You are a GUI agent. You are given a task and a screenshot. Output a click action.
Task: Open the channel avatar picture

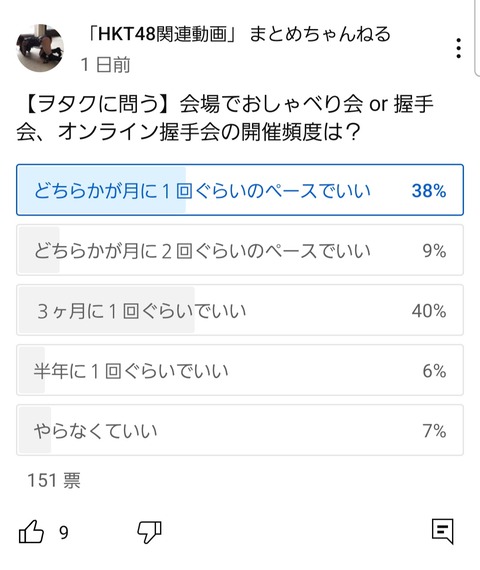(x=40, y=48)
